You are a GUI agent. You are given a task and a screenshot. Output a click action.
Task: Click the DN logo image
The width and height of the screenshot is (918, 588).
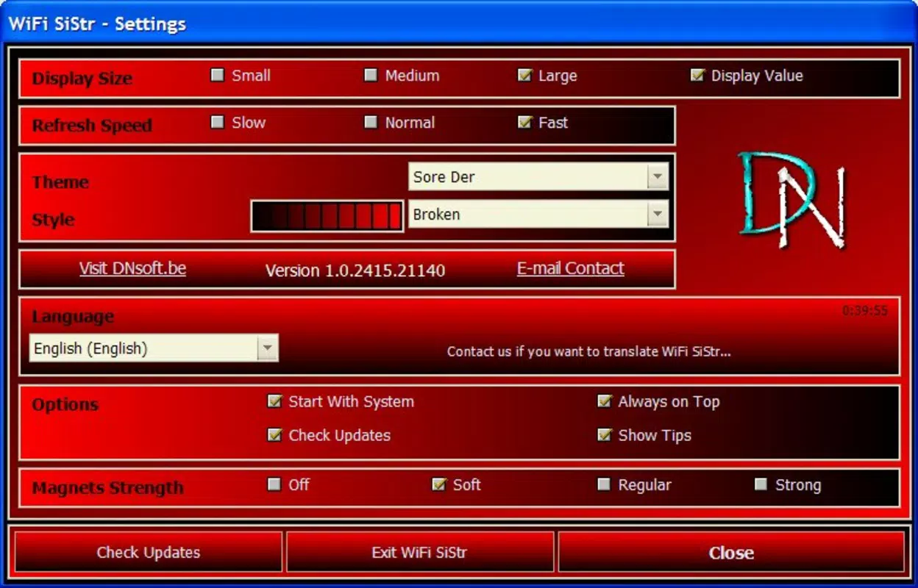point(792,198)
